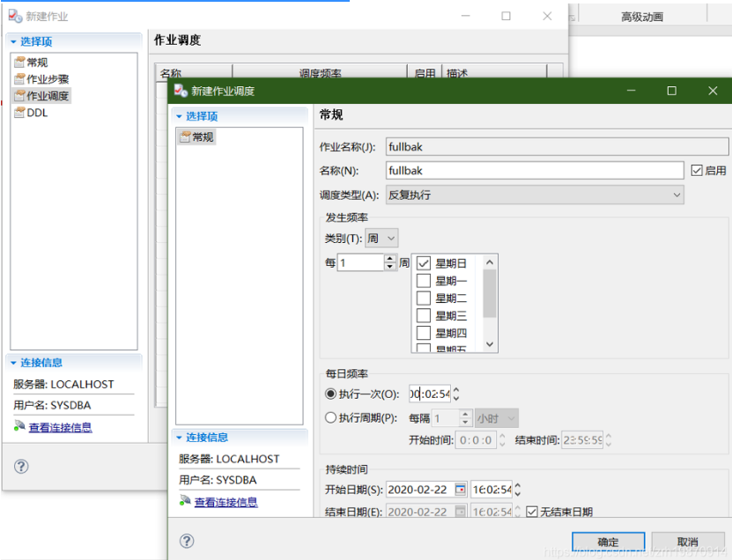The width and height of the screenshot is (732, 560).
Task: Click 服务器: LOCALHOST text in 新建作业 window
Action: click(x=63, y=384)
